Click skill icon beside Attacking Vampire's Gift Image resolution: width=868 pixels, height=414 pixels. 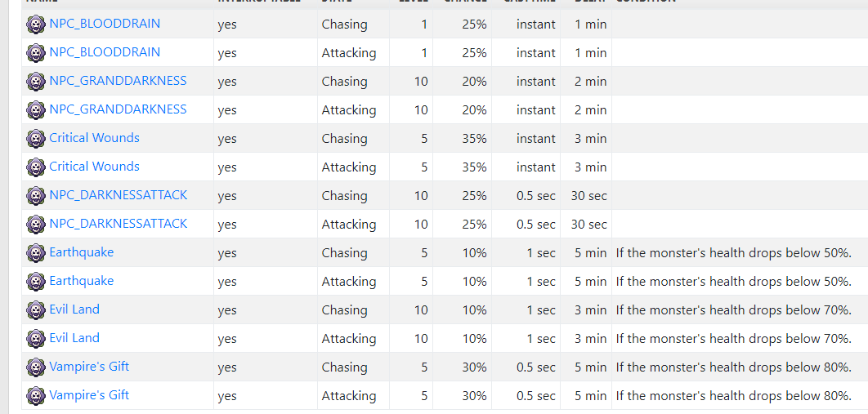click(x=36, y=396)
